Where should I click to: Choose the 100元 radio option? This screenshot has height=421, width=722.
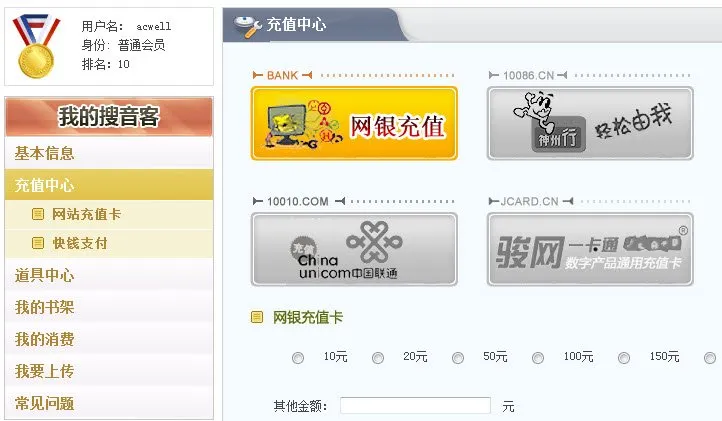(x=538, y=358)
